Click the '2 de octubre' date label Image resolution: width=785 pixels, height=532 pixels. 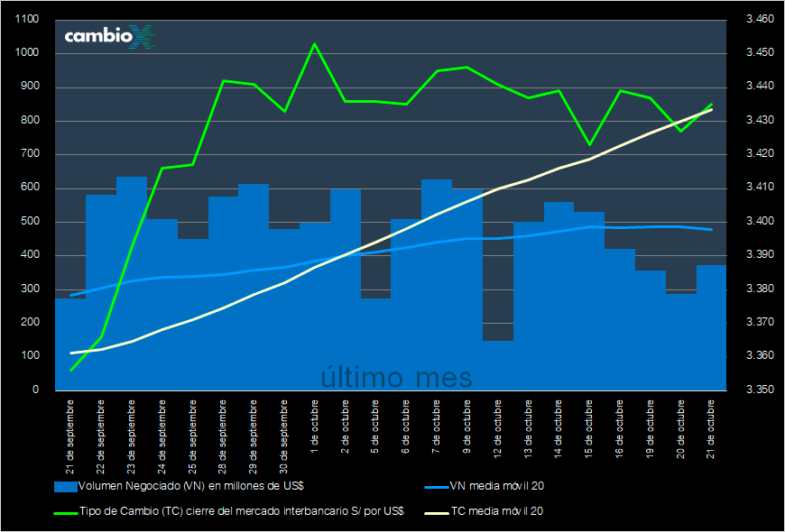[x=345, y=427]
